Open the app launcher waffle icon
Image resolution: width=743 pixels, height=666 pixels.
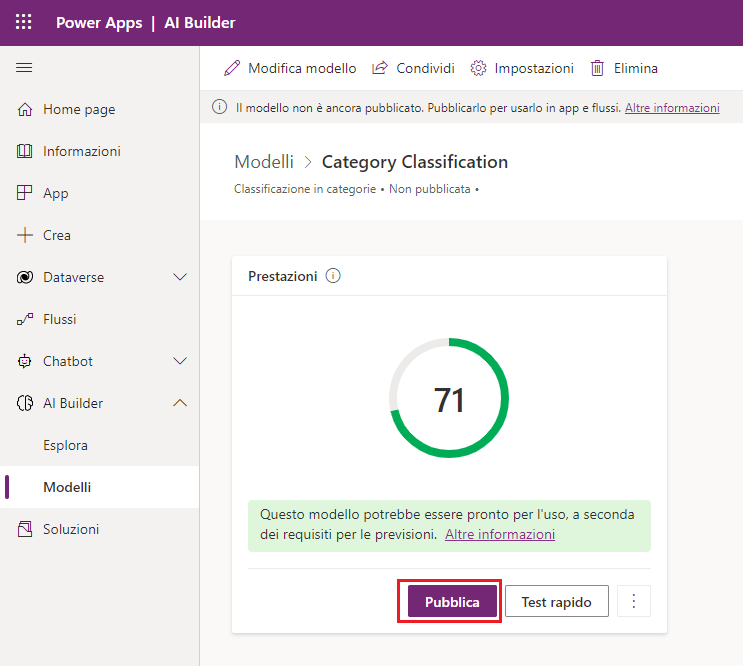(x=23, y=22)
